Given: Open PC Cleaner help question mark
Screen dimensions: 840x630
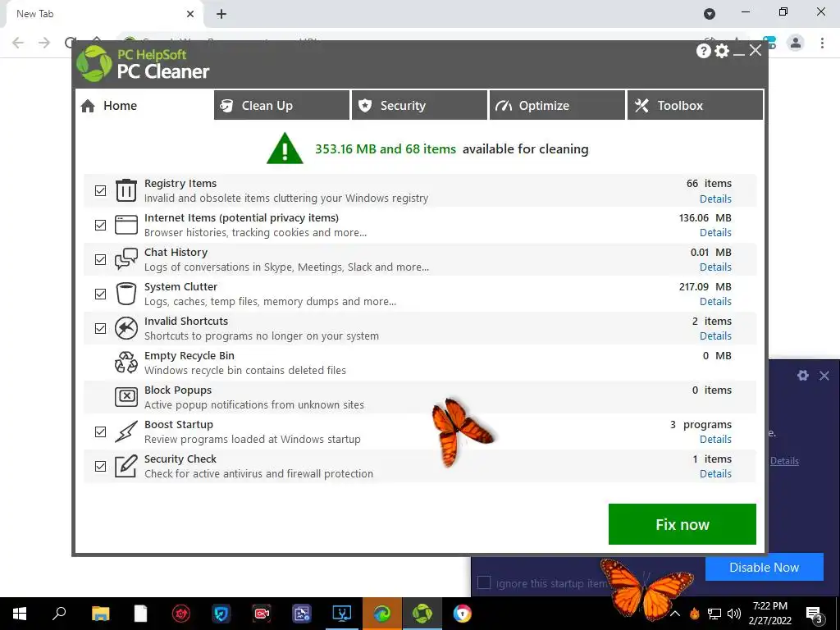Looking at the screenshot, I should click(x=703, y=51).
